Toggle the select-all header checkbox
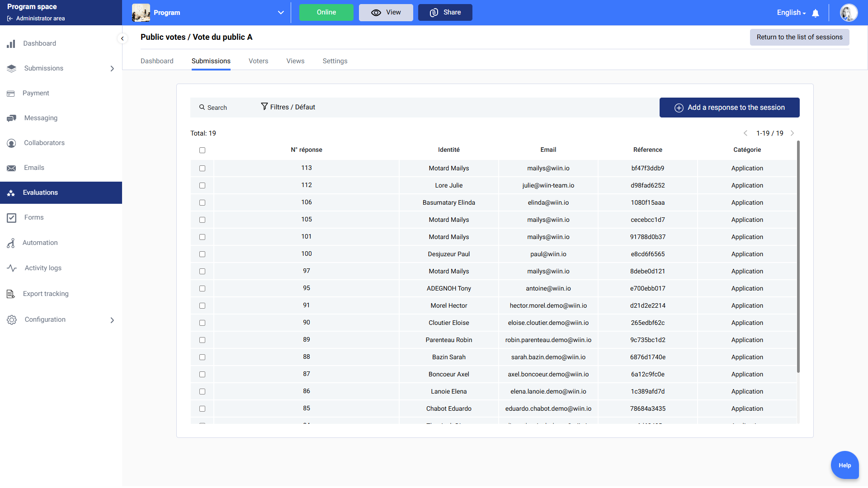Viewport: 868px width, 488px height. (x=202, y=150)
